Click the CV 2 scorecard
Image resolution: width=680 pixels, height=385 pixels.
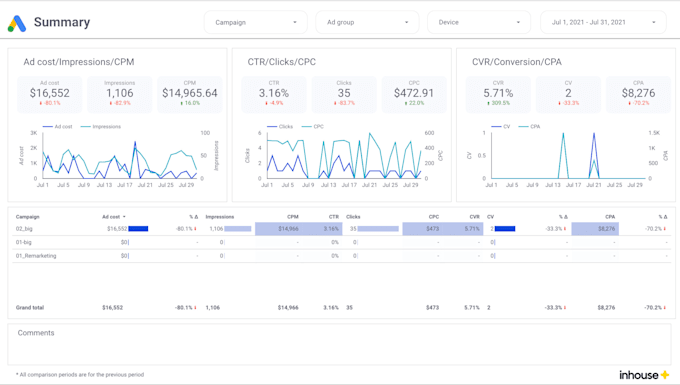tap(568, 95)
